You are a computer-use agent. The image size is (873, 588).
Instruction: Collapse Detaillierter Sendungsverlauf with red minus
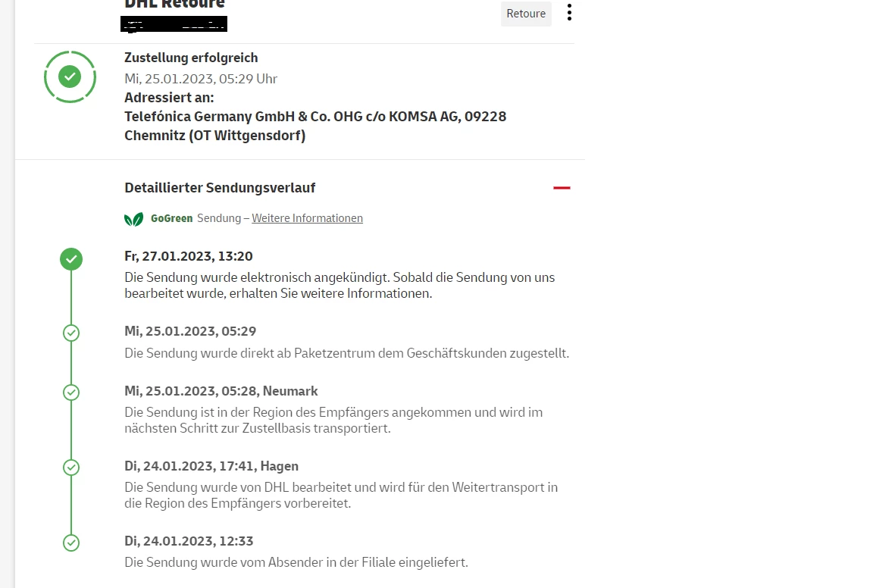(x=562, y=188)
